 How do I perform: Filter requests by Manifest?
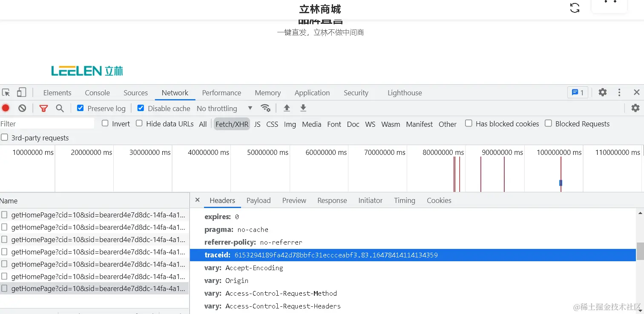coord(419,124)
